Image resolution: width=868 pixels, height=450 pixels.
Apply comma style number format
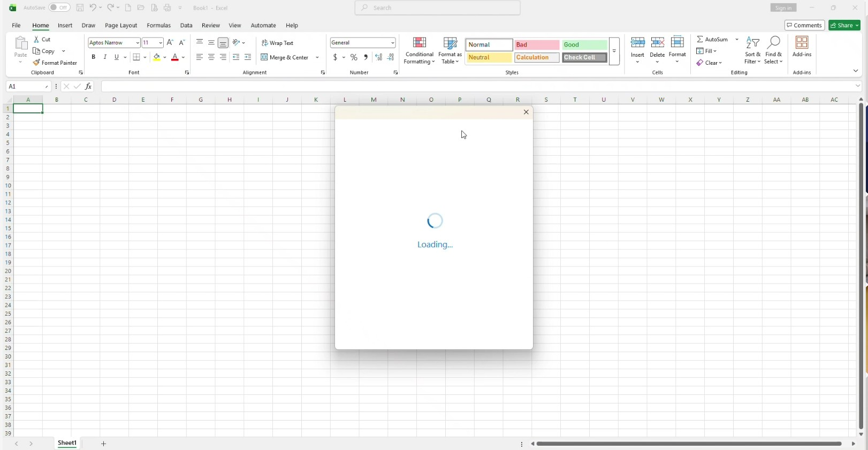pos(366,57)
